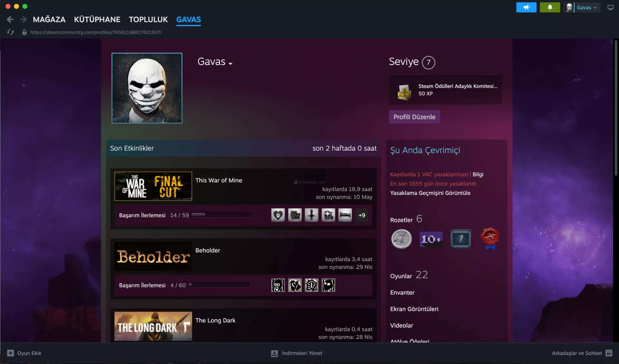Click the third This War of Mine achievement icon
The height and width of the screenshot is (364, 619).
[311, 215]
